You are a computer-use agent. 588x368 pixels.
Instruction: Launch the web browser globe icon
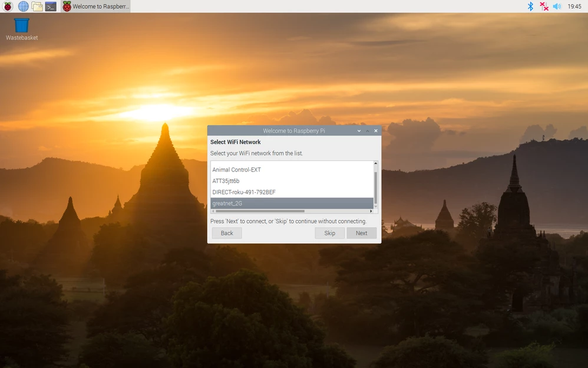[23, 6]
